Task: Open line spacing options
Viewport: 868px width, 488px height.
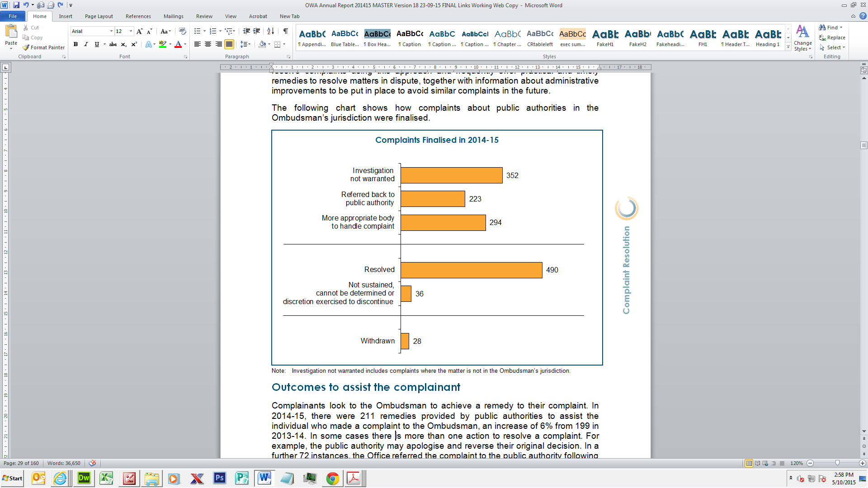Action: [x=245, y=44]
